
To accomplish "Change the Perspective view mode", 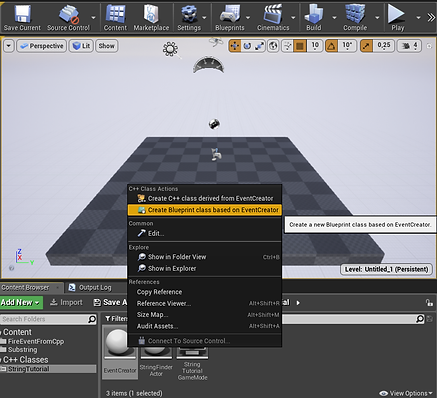I will click(x=42, y=46).
